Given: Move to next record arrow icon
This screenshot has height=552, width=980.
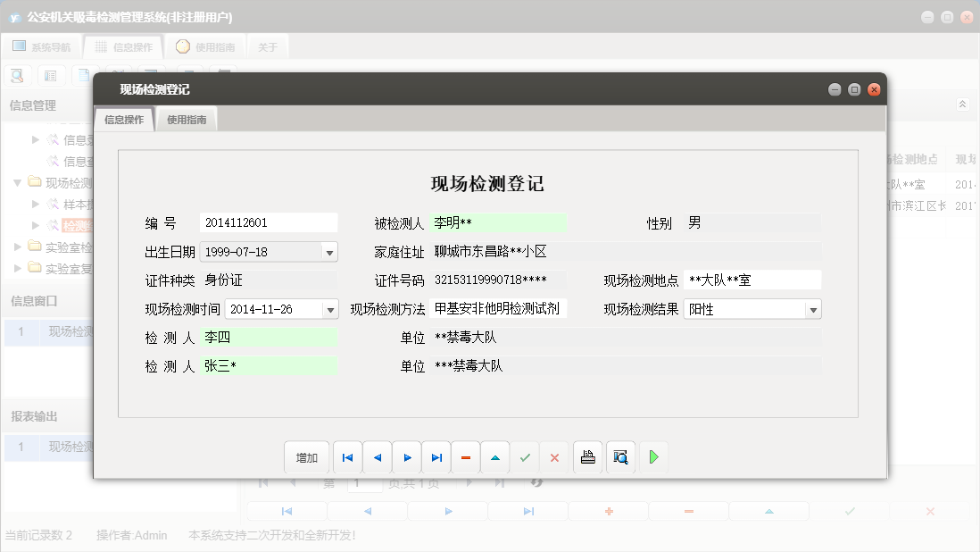Looking at the screenshot, I should coord(407,456).
